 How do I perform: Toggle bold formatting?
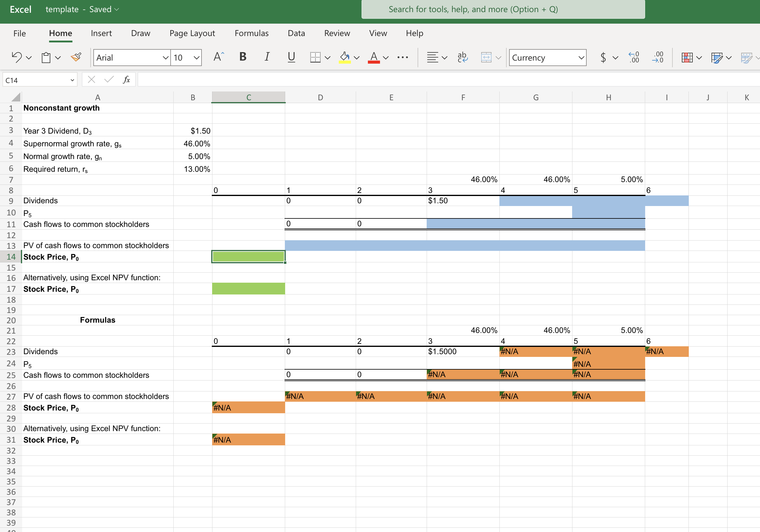[x=243, y=57]
